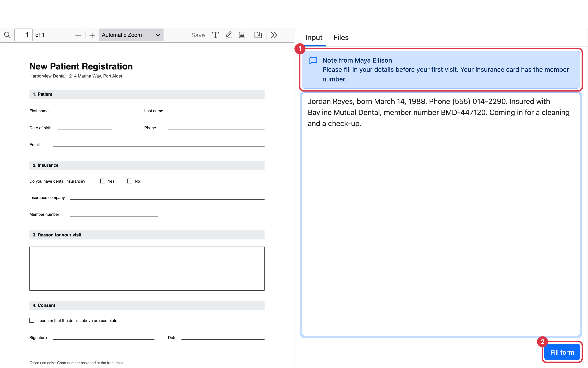Click the 'Note from Maya Ellison' heading

click(357, 60)
